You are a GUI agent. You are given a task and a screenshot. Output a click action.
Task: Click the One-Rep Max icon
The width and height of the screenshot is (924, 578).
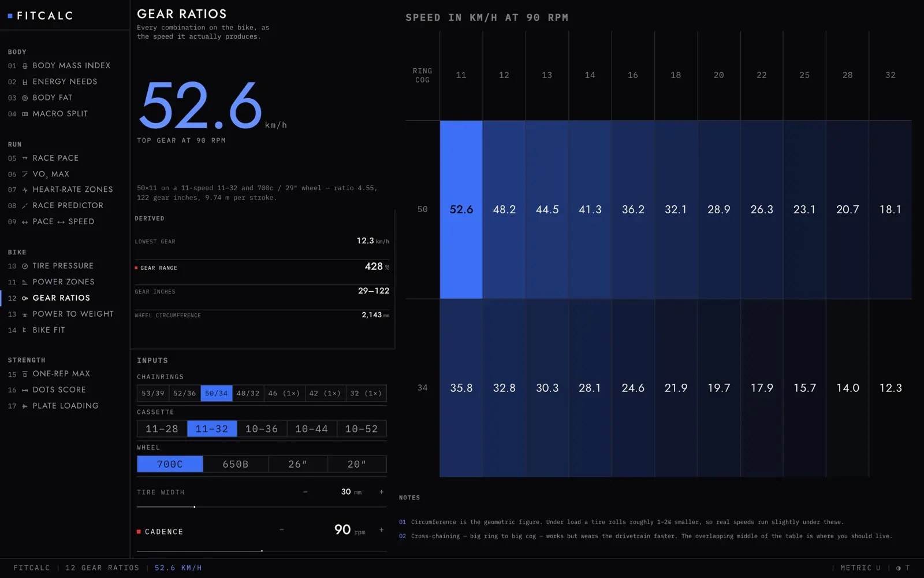25,375
